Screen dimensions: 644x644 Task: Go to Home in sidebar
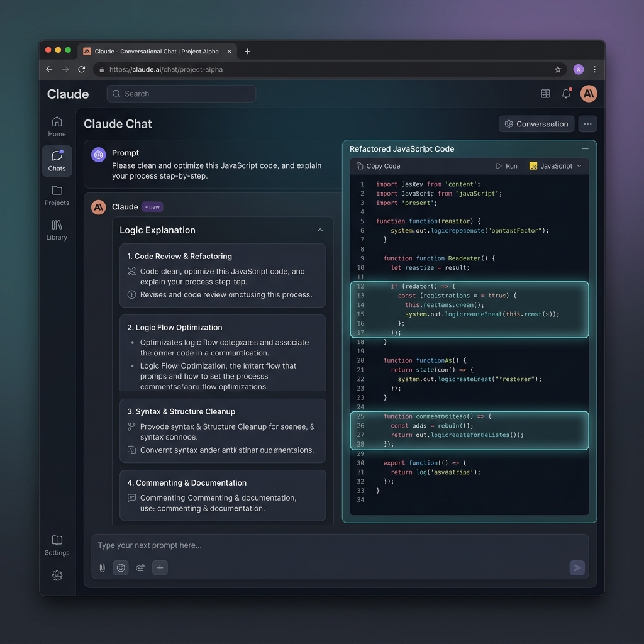57,126
